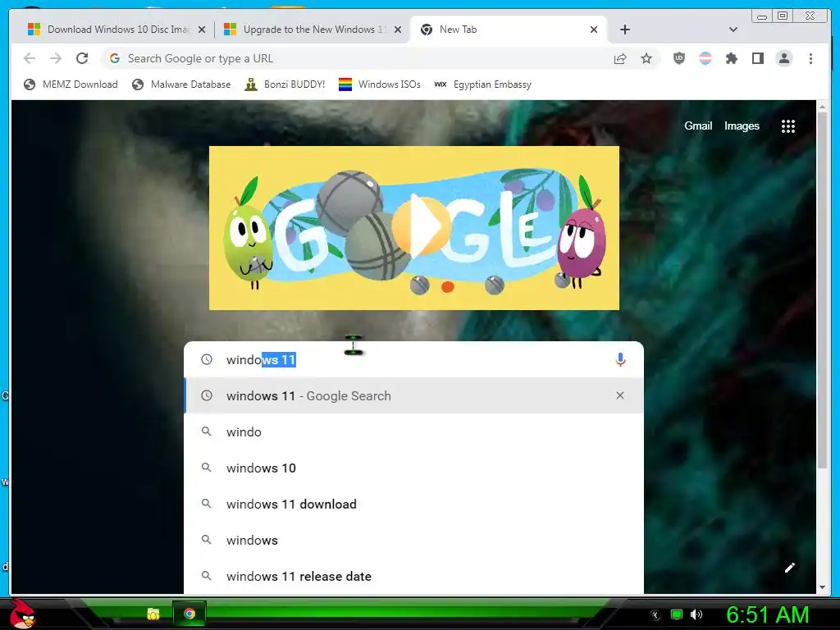Image resolution: width=840 pixels, height=630 pixels.
Task: Open a new tab with the plus button
Action: click(x=624, y=30)
